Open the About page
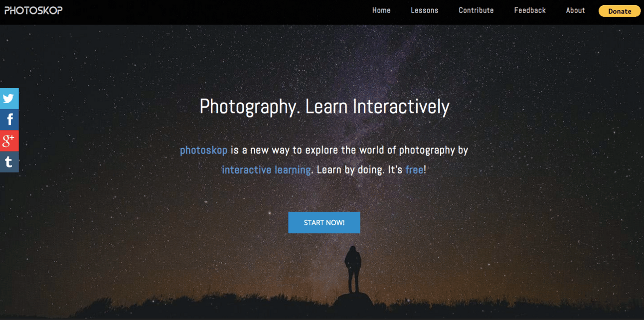Screen dimensions: 644x320 (575, 10)
